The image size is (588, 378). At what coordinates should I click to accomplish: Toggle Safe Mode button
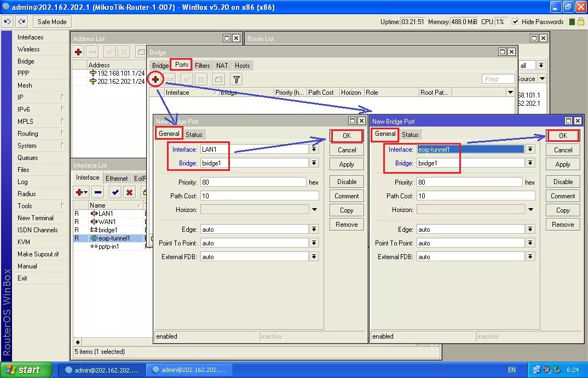[x=52, y=22]
